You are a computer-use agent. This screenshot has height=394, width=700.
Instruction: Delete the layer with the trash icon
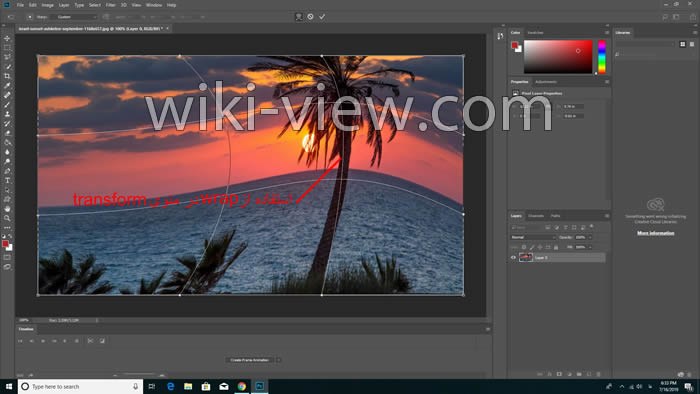(599, 374)
